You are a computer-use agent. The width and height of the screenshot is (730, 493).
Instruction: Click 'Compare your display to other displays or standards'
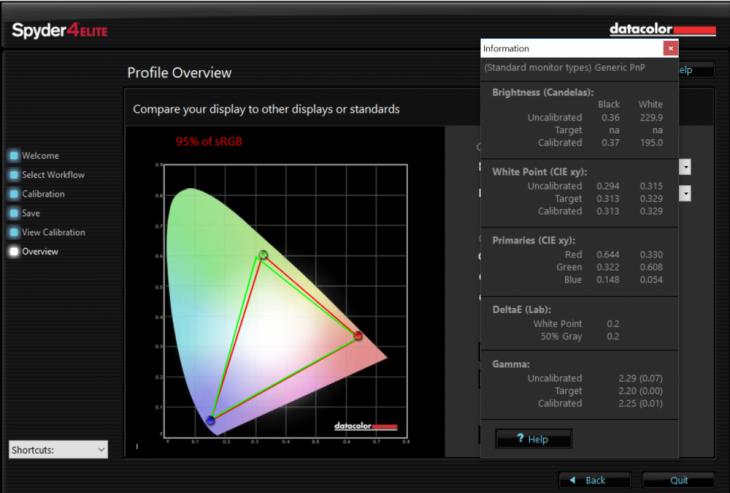click(266, 109)
